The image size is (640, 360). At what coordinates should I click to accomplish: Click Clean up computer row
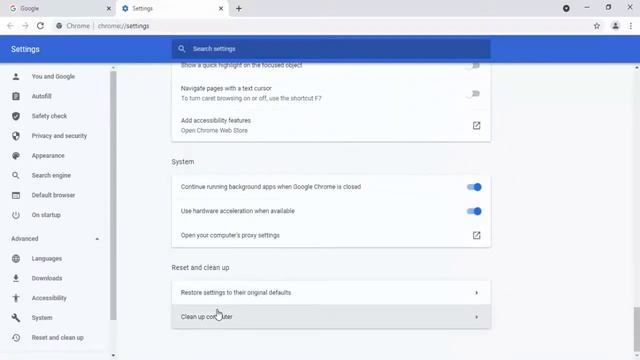point(331,317)
